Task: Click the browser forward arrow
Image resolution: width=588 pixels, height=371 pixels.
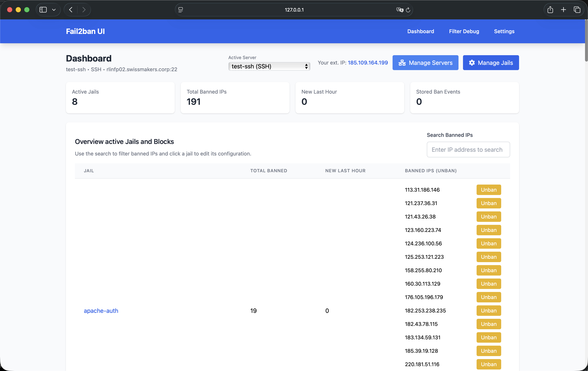Action: (84, 10)
